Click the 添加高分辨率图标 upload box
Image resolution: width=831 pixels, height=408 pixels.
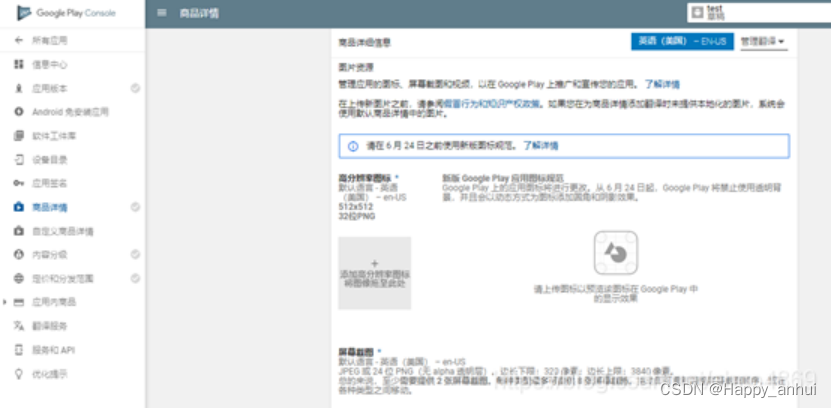click(375, 273)
